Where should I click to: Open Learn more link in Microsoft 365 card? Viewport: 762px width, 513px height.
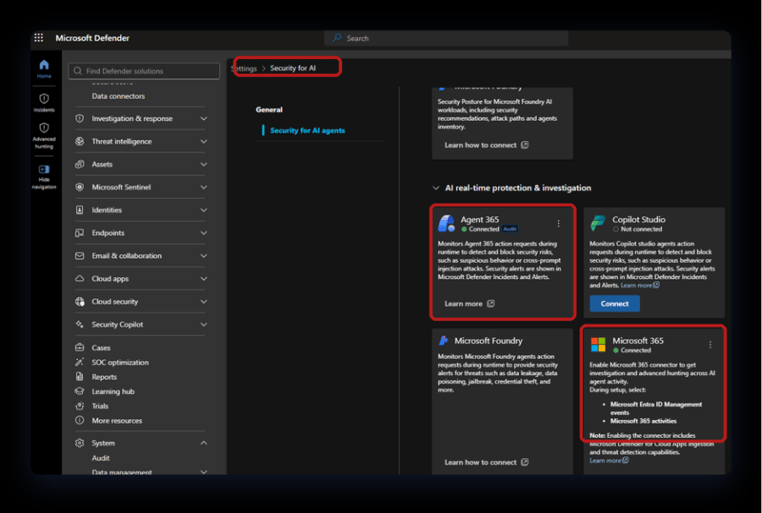point(608,461)
